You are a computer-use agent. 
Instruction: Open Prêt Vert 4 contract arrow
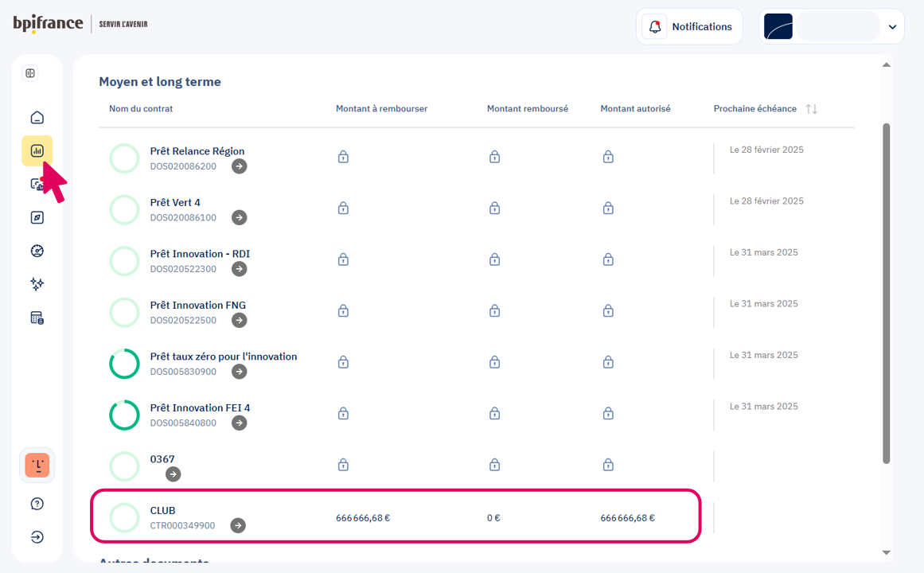pos(239,217)
